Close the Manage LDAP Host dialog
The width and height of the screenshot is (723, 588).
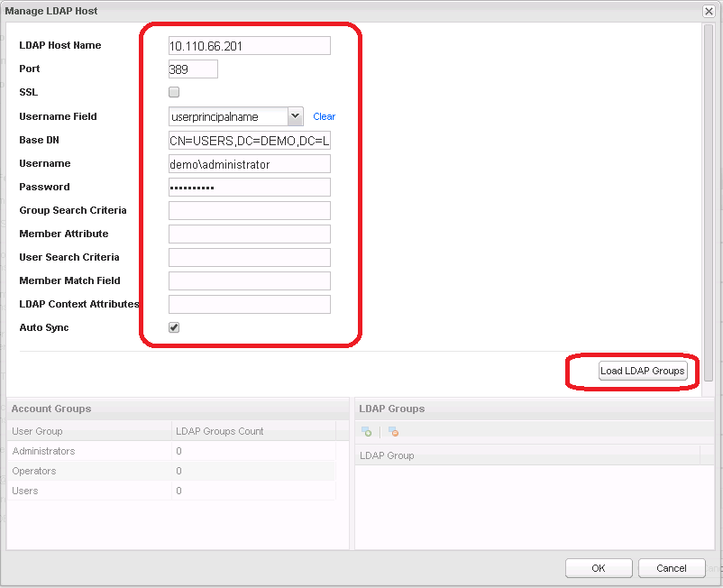709,11
